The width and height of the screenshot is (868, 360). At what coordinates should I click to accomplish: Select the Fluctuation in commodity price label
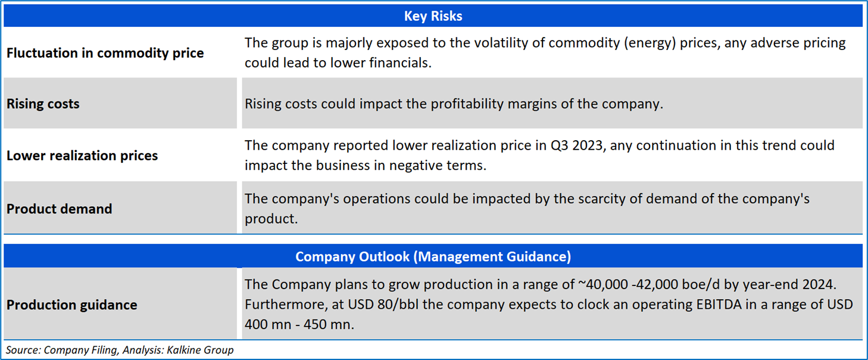(105, 53)
